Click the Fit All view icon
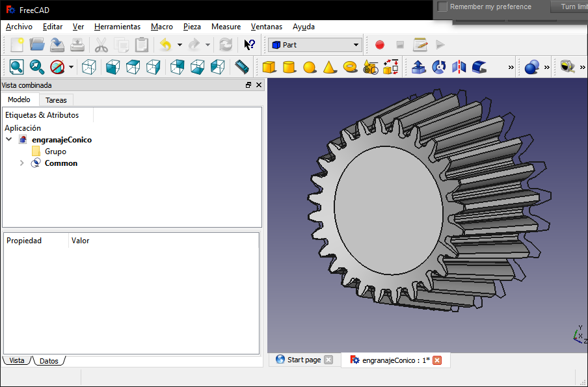This screenshot has width=588, height=387. tap(16, 67)
